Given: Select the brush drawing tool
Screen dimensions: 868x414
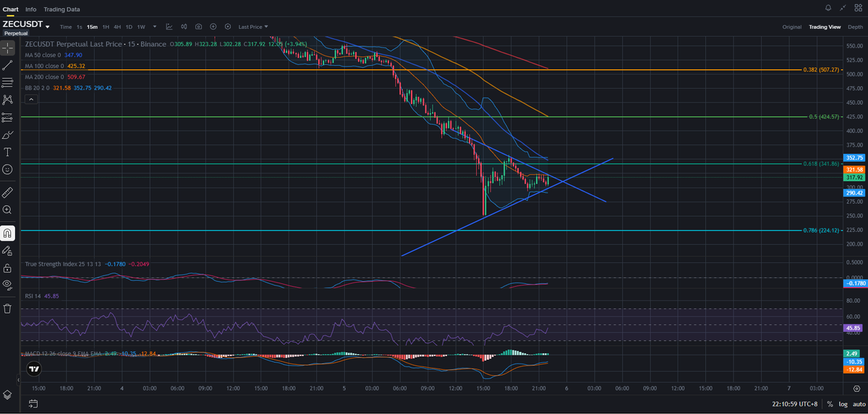Looking at the screenshot, I should click(7, 134).
